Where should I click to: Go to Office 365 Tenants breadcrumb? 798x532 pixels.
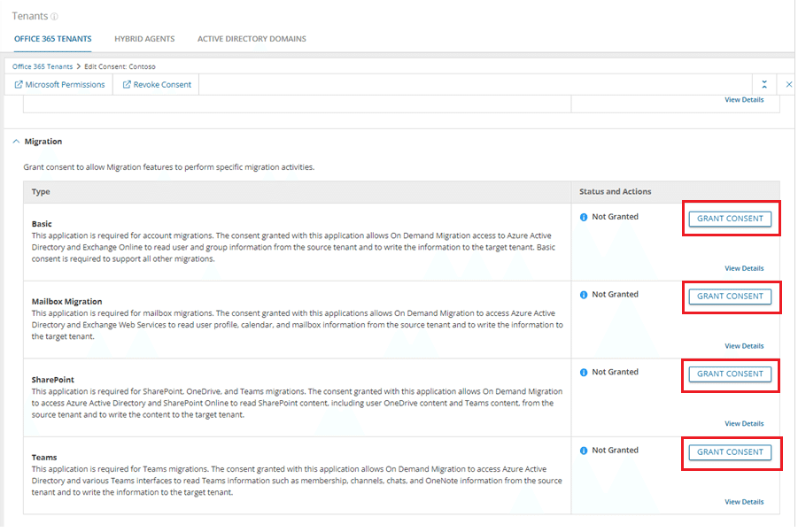point(43,66)
